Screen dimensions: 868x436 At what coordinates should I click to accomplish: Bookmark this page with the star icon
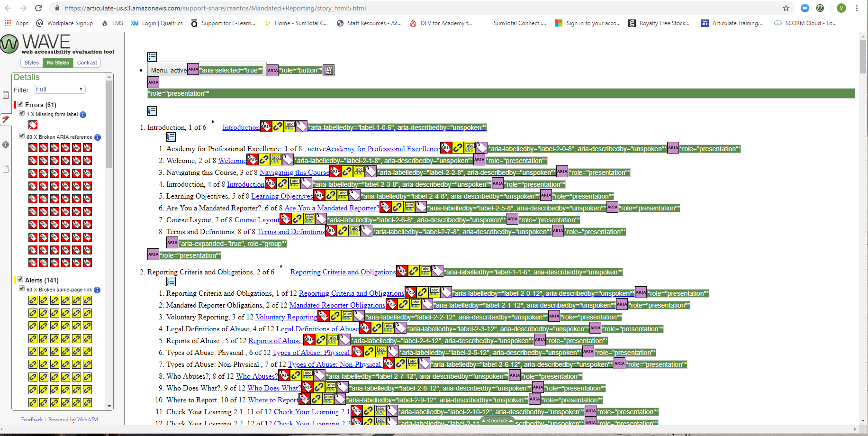pos(786,8)
